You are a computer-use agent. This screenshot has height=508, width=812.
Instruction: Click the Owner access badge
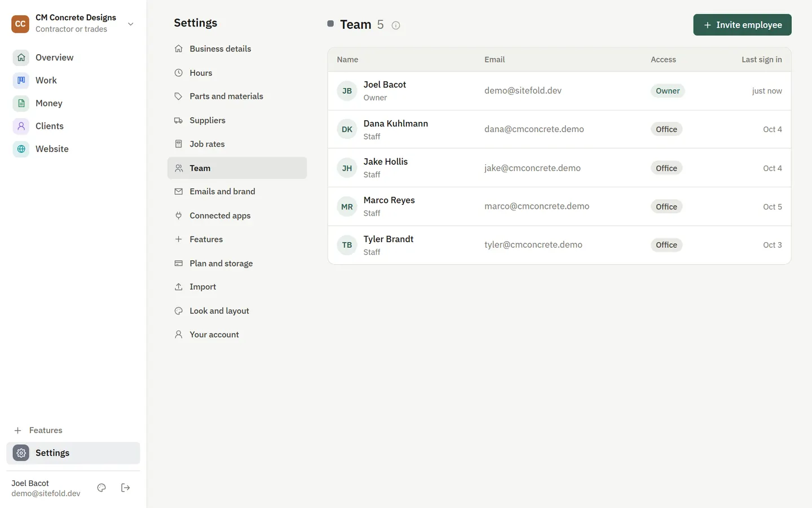tap(668, 91)
